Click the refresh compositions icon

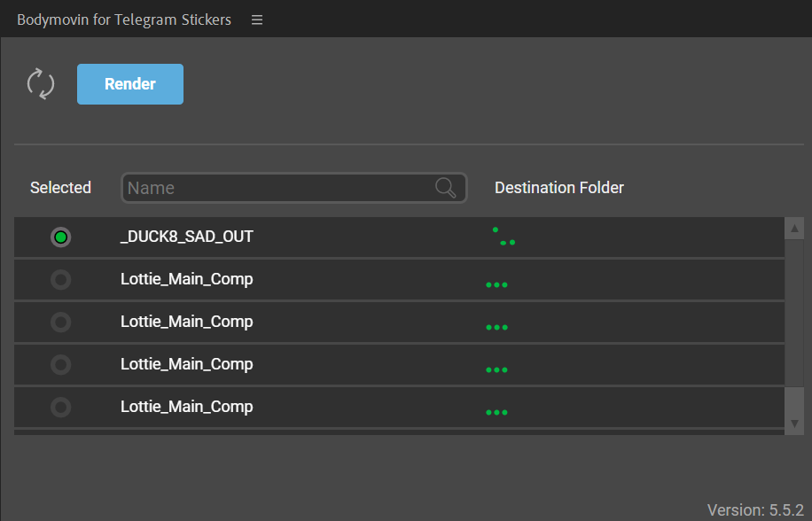click(x=41, y=84)
